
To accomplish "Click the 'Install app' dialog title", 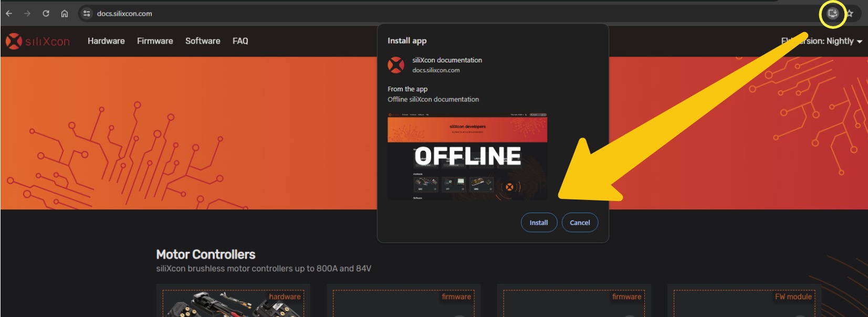I will [x=407, y=40].
